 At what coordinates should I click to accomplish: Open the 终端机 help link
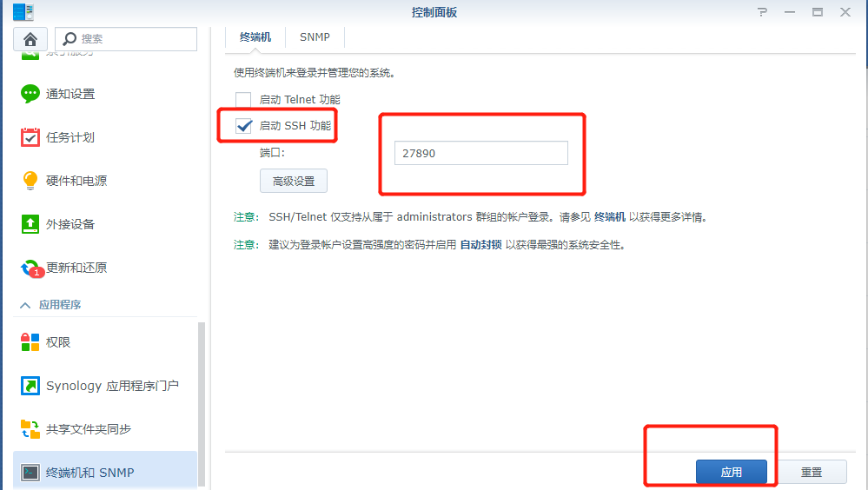pyautogui.click(x=609, y=217)
